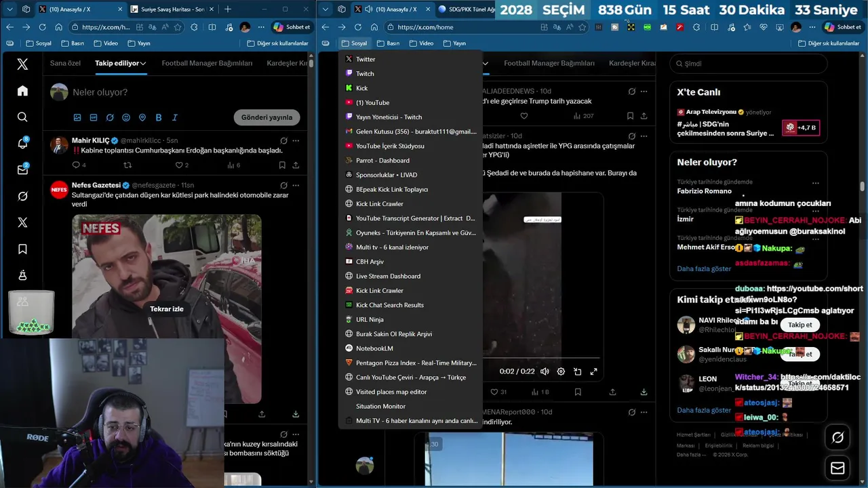Add GIF icon in post composer

tap(94, 117)
